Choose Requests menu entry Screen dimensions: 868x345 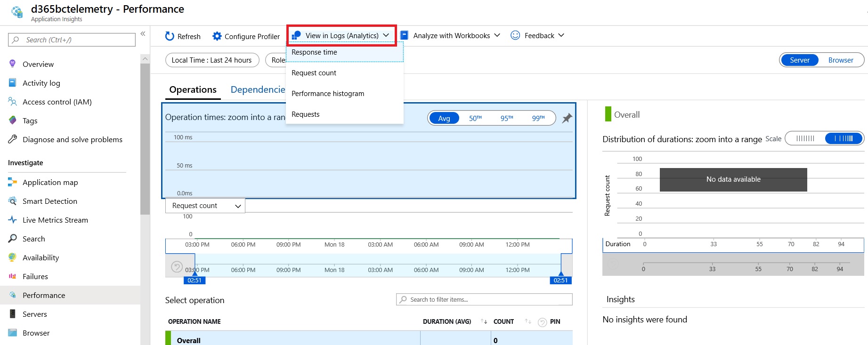coord(345,114)
